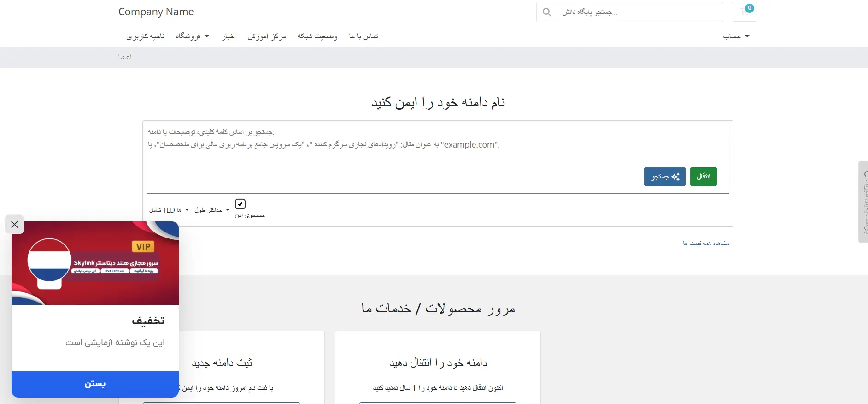Open the مرکز آموزش menu item

[267, 36]
